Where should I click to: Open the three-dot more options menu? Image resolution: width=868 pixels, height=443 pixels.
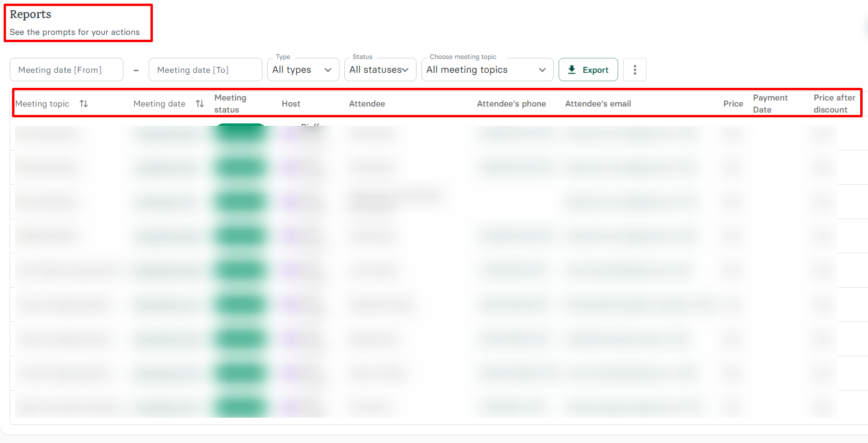(x=634, y=69)
